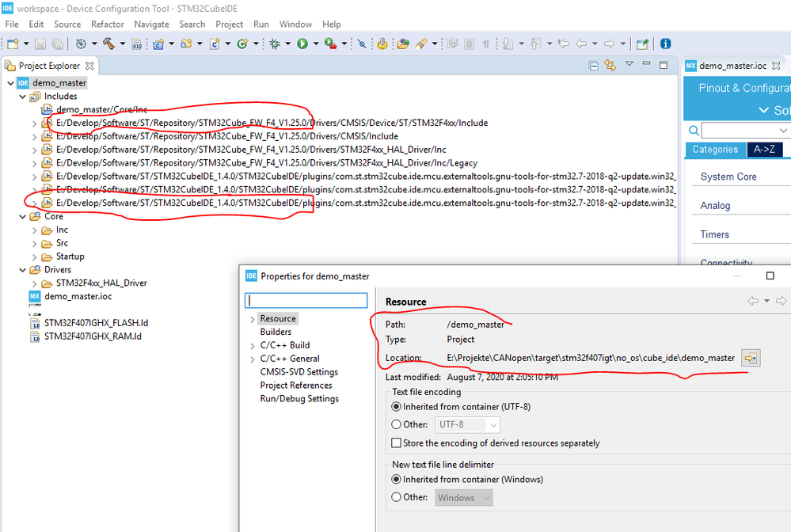
Task: Click the peripheral search field in Pinout view
Action: click(746, 131)
